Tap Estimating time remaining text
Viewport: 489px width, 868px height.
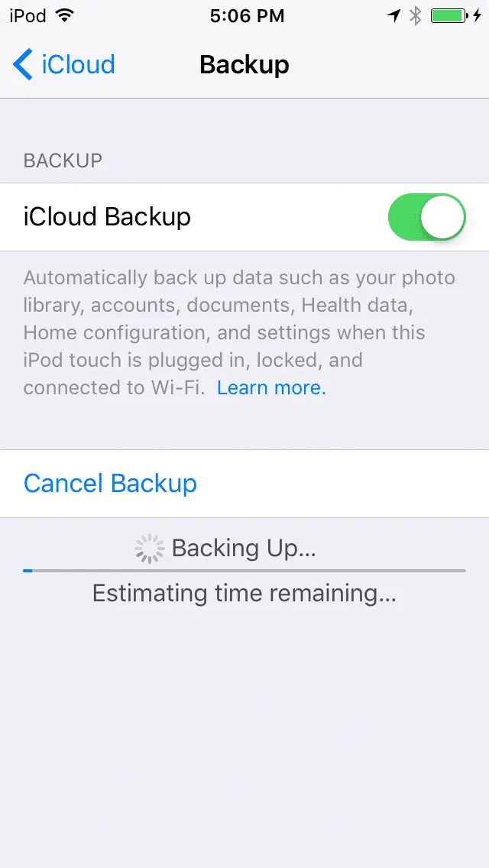tap(244, 594)
